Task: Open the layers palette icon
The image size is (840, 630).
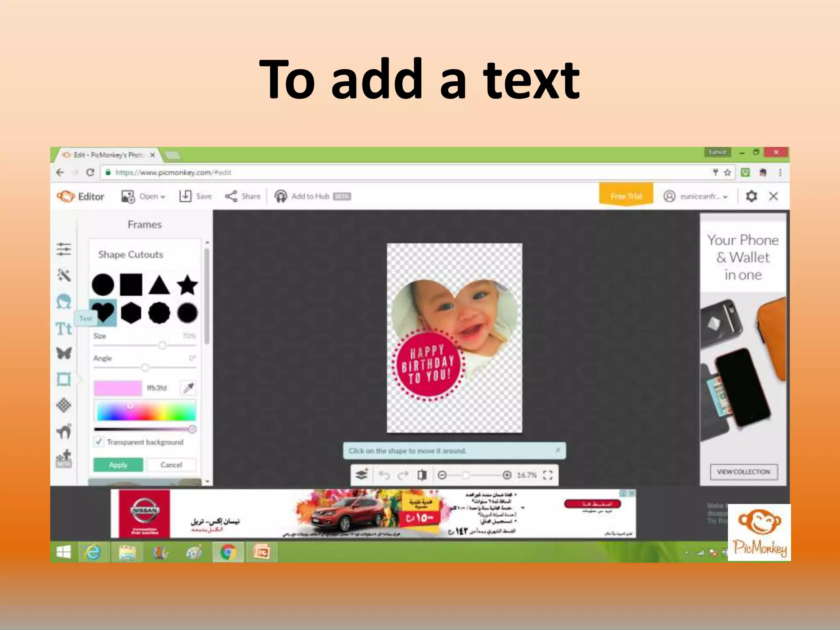Action: click(362, 475)
